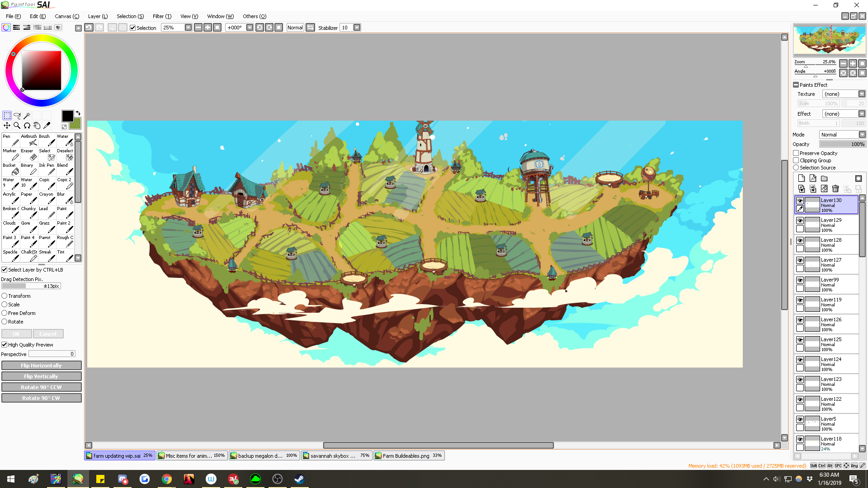868x488 pixels.
Task: Open the layer blending Mode dropdown
Action: (862, 135)
